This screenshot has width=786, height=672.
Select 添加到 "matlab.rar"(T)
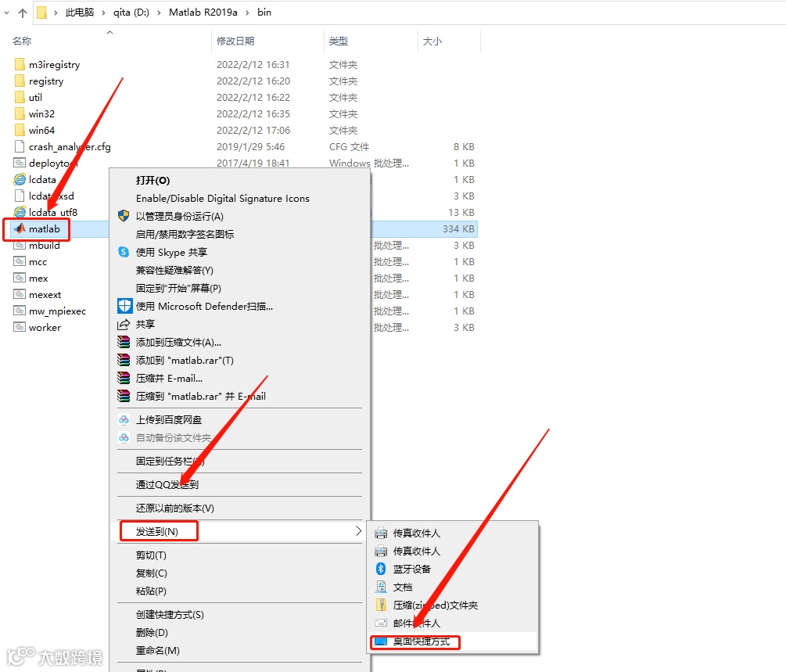pyautogui.click(x=185, y=360)
